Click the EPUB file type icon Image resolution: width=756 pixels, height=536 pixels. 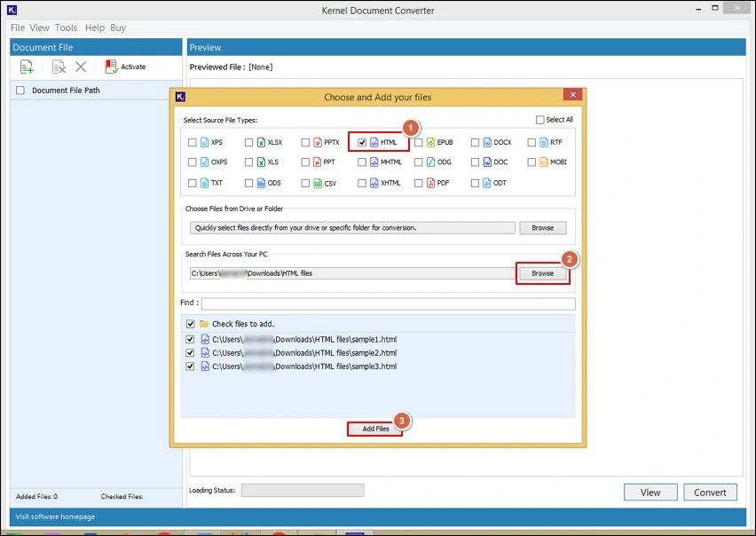pyautogui.click(x=430, y=142)
